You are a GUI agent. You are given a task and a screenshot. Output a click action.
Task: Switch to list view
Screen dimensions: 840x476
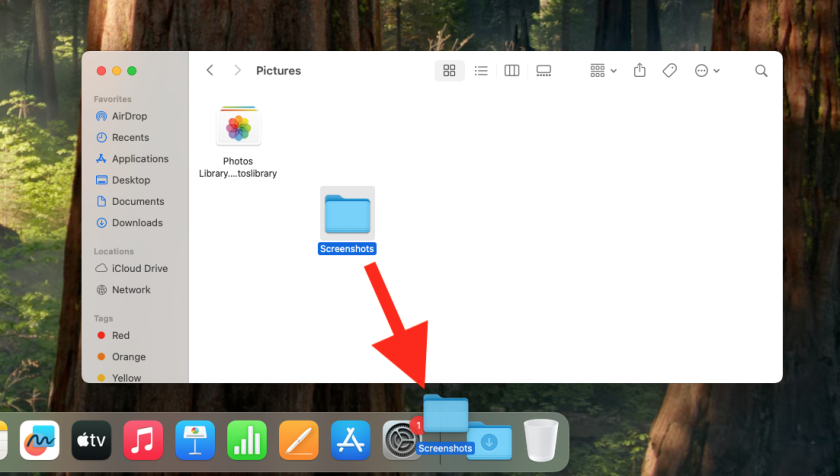click(481, 71)
